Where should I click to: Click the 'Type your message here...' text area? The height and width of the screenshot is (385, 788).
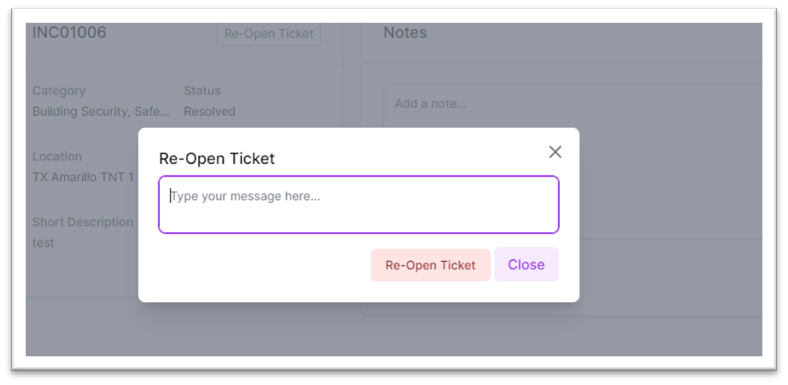358,205
